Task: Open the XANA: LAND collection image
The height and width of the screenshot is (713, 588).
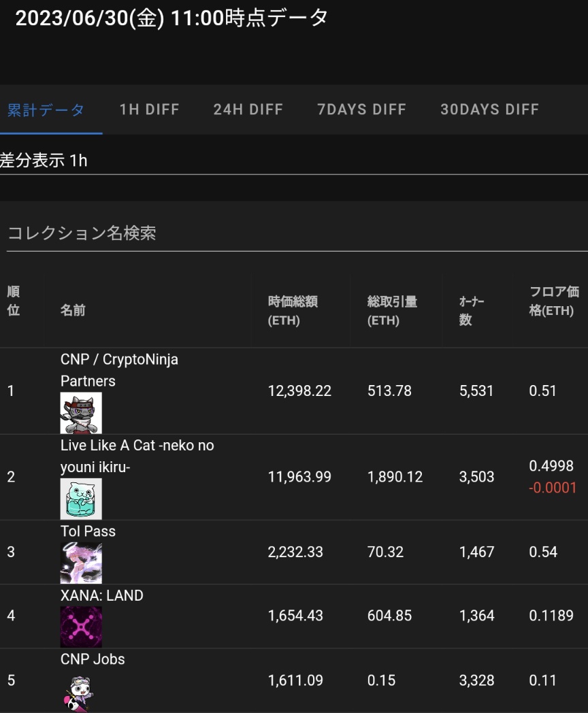Action: tap(81, 627)
